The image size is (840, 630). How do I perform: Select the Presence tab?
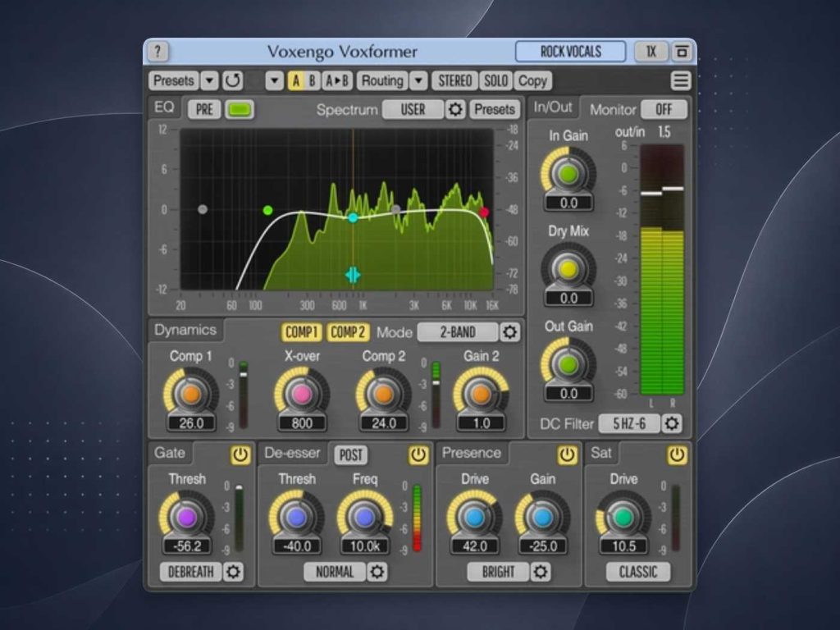(472, 453)
